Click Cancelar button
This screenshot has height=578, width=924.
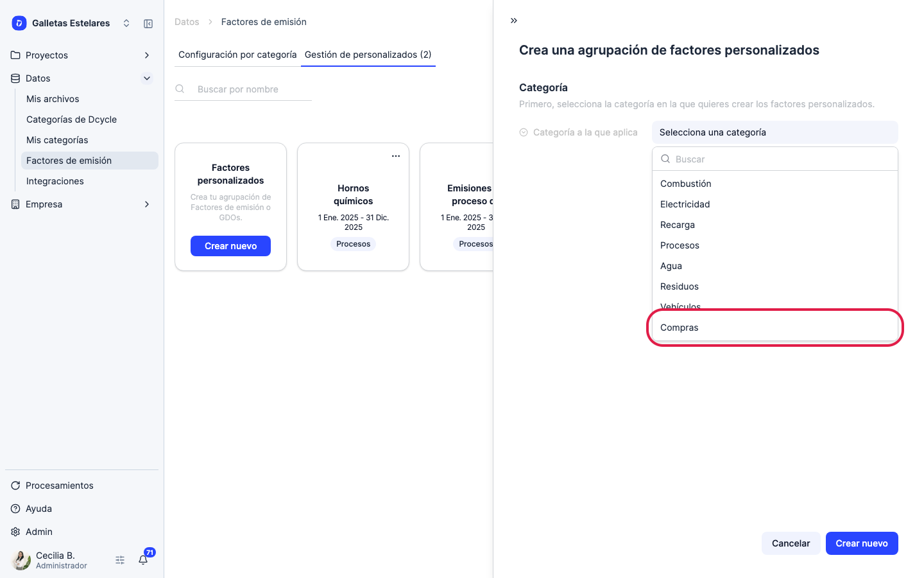791,543
